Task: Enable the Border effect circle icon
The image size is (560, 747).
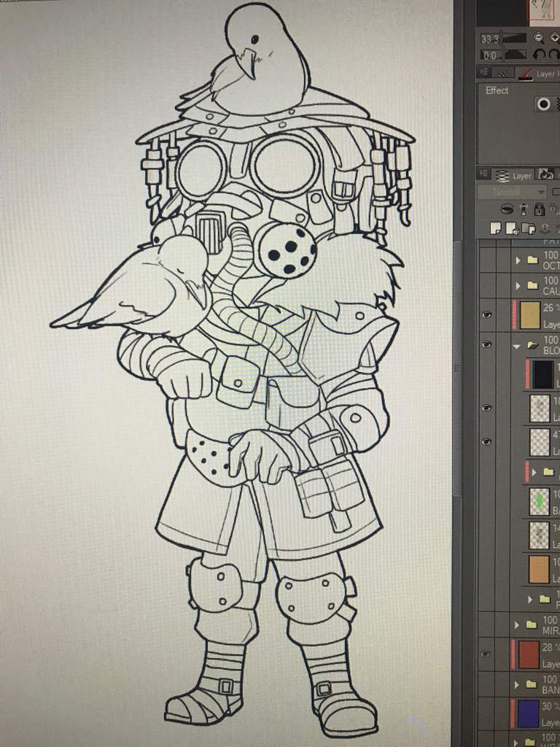Action: tap(543, 104)
